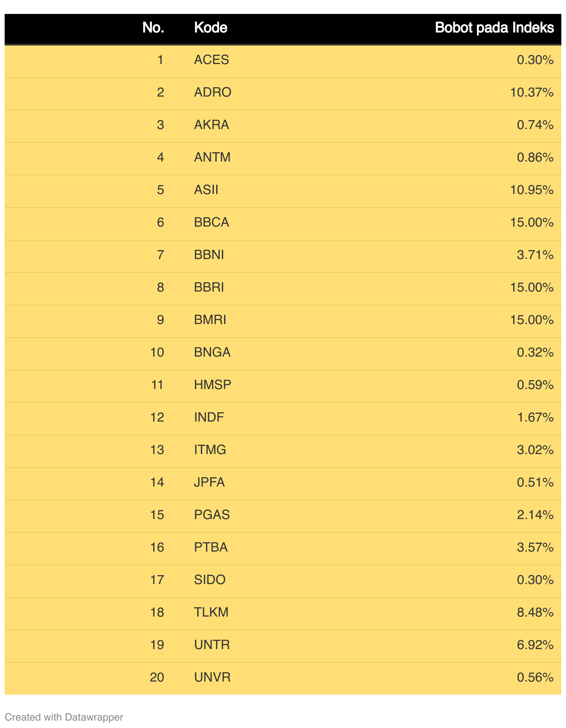This screenshot has height=728, width=566.
Task: Select the ASII code cell
Action: (x=206, y=190)
